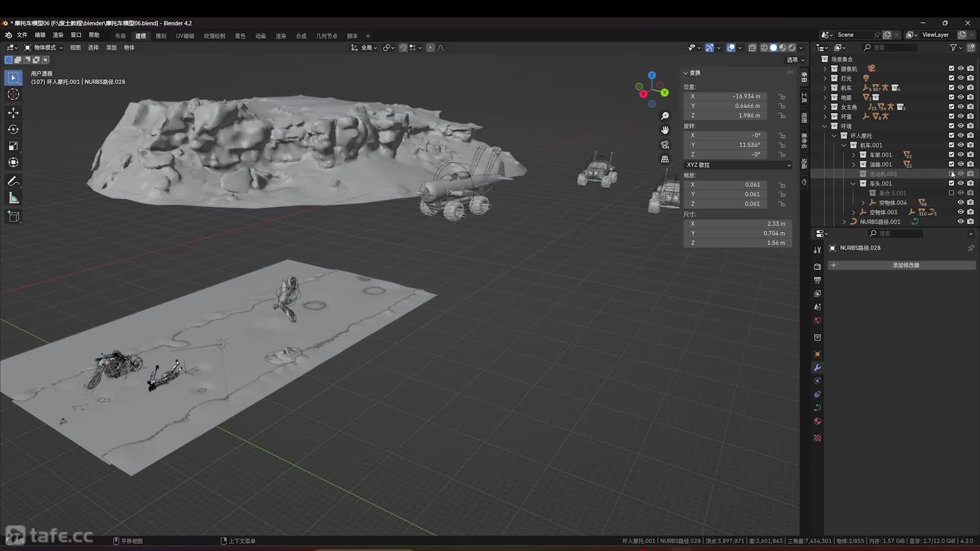Screen dimensions: 980x551
Task: Expand the 摄像机 collection
Action: tap(825, 69)
